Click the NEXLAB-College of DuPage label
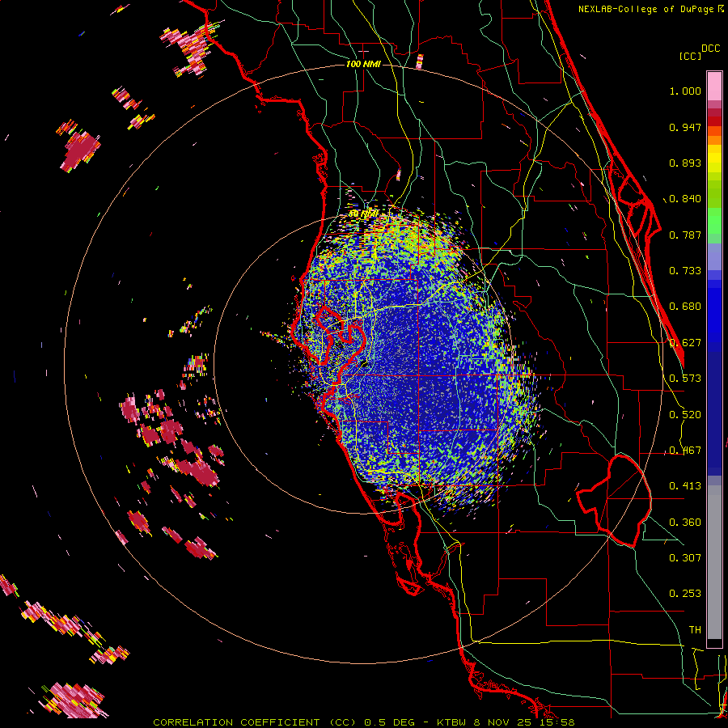Viewport: 728px width, 728px height. click(x=647, y=9)
